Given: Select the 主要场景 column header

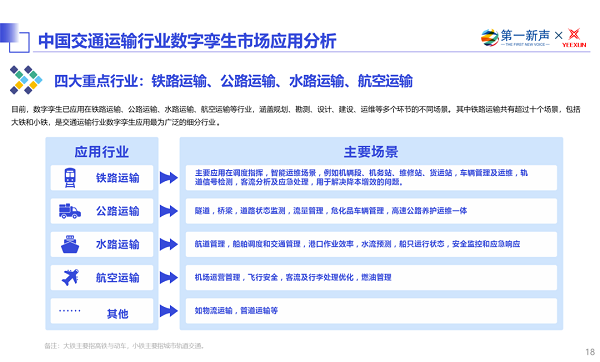Looking at the screenshot, I should [x=371, y=152].
